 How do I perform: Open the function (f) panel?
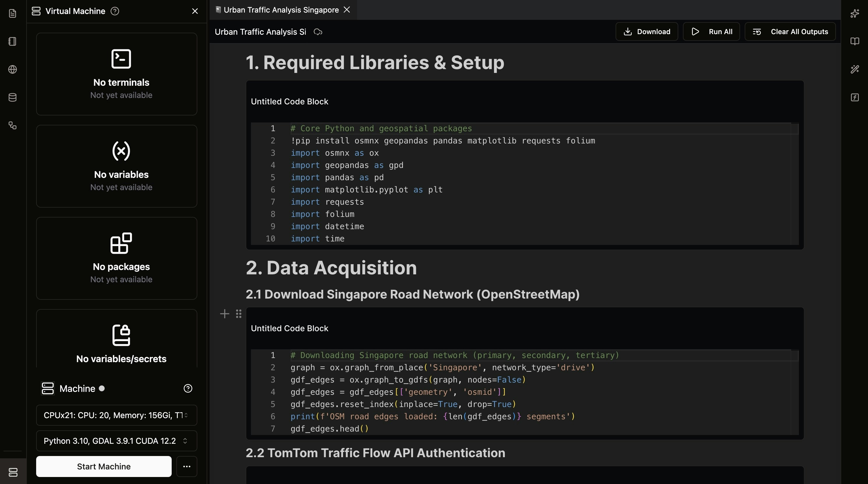(855, 97)
